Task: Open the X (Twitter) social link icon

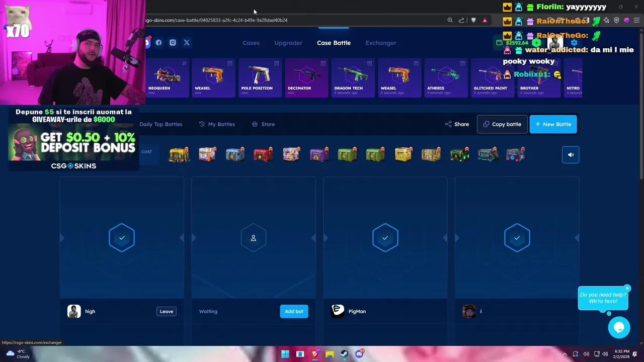Action: pyautogui.click(x=187, y=43)
